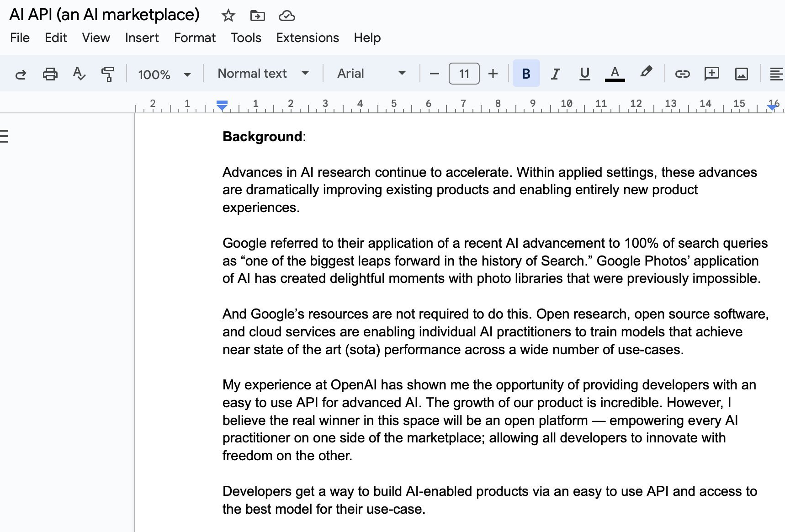This screenshot has height=532, width=785.
Task: Open highlight color marker tool
Action: 646,72
